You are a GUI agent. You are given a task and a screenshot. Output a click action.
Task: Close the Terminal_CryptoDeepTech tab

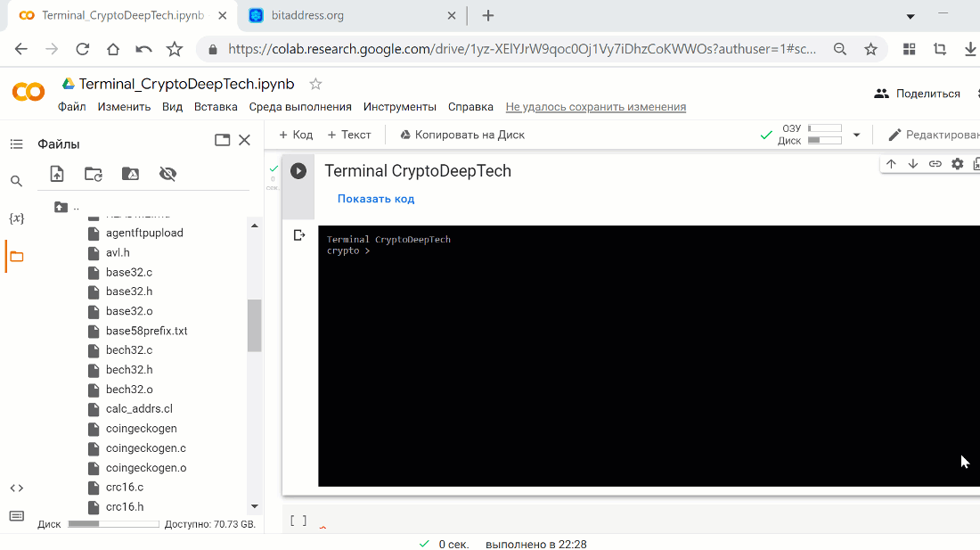click(223, 16)
